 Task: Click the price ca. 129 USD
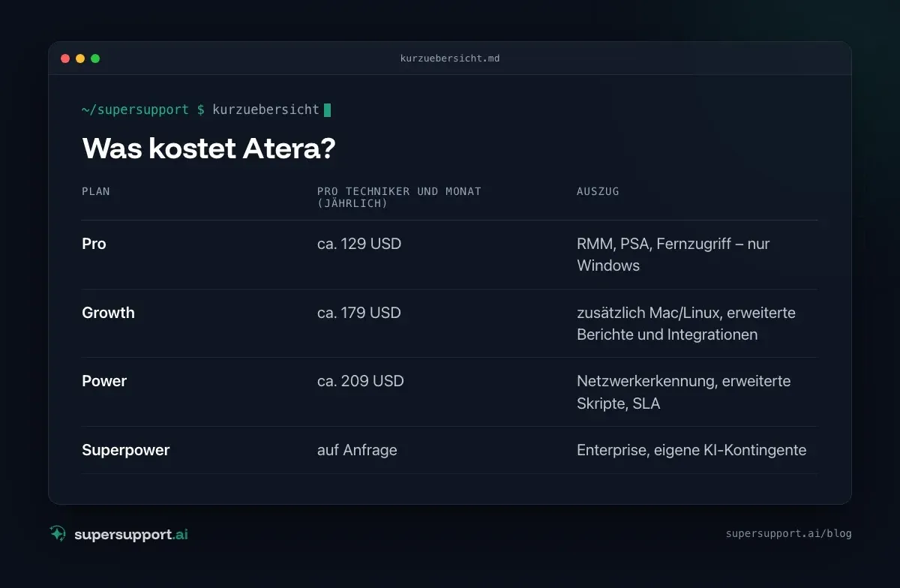point(359,244)
